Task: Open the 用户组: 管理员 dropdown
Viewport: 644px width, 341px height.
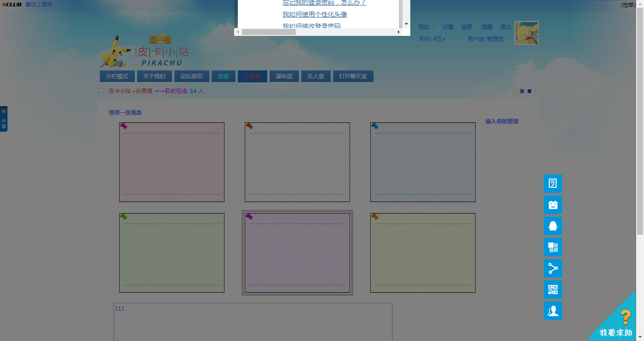Action: (x=487, y=39)
